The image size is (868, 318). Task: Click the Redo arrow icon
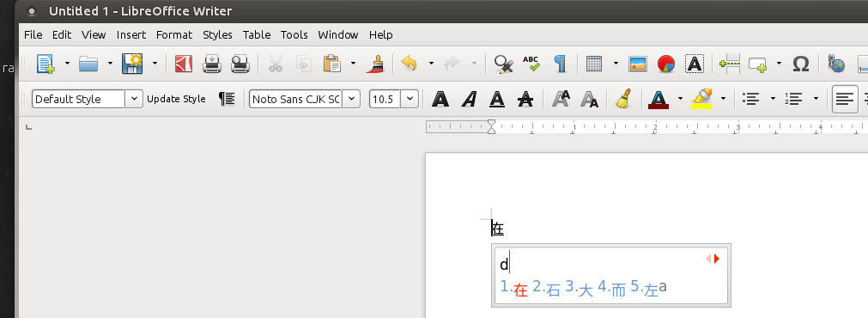pos(452,64)
